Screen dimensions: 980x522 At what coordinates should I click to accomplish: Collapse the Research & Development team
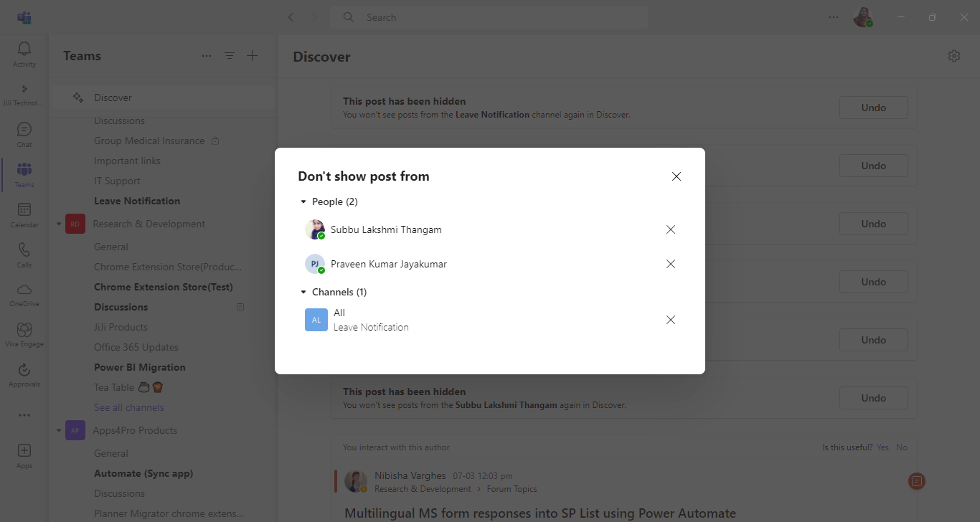pos(59,224)
